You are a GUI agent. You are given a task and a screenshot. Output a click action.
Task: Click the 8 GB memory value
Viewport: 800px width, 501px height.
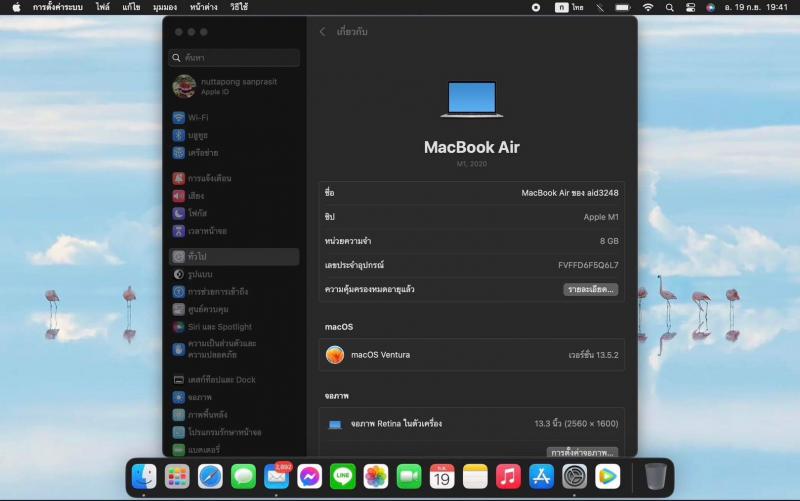[x=609, y=241]
